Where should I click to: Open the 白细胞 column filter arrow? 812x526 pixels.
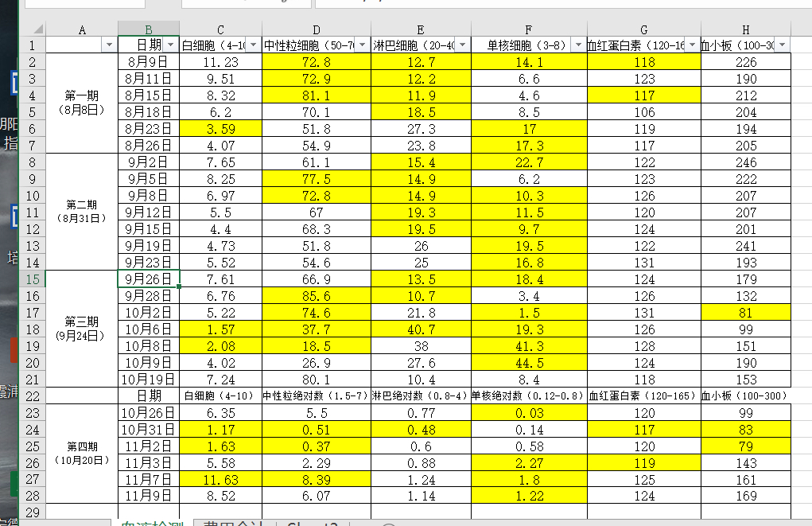point(253,45)
